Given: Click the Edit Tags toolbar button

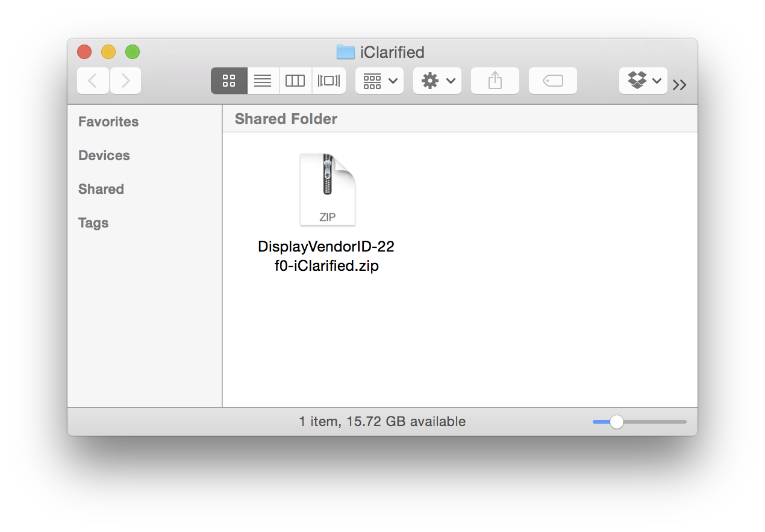Looking at the screenshot, I should [x=553, y=81].
